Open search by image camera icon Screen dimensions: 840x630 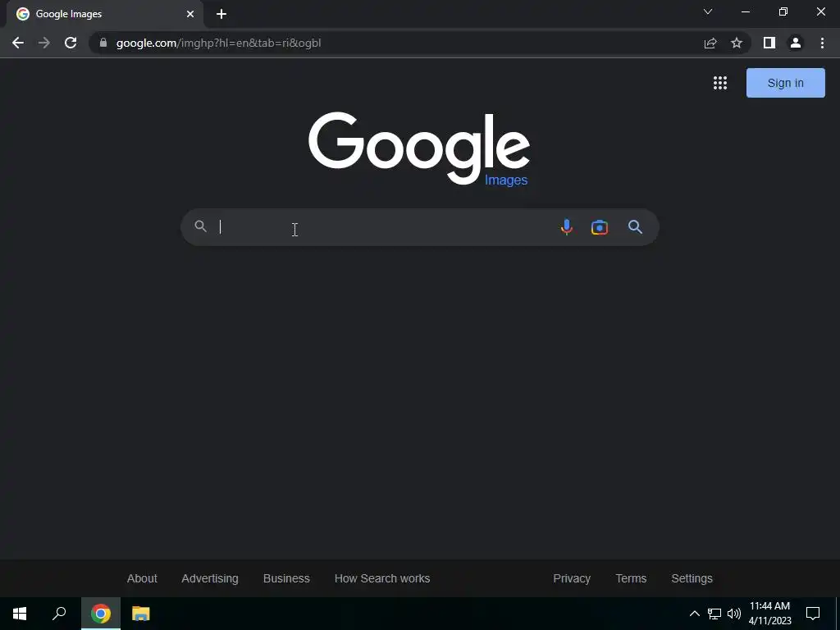click(600, 227)
